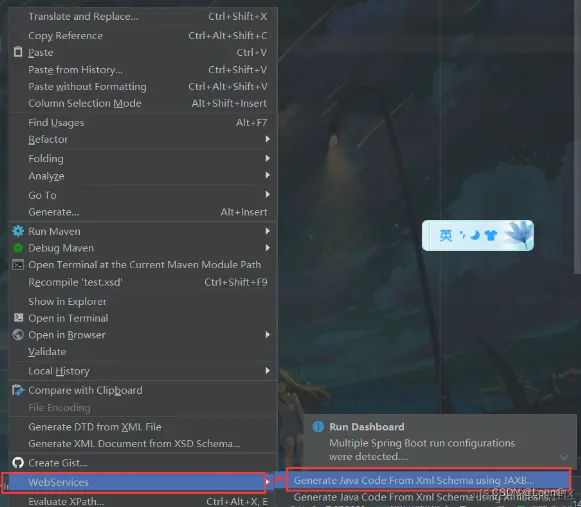Expand the Debug Maven submenu arrow
581x507 pixels.
(x=268, y=248)
